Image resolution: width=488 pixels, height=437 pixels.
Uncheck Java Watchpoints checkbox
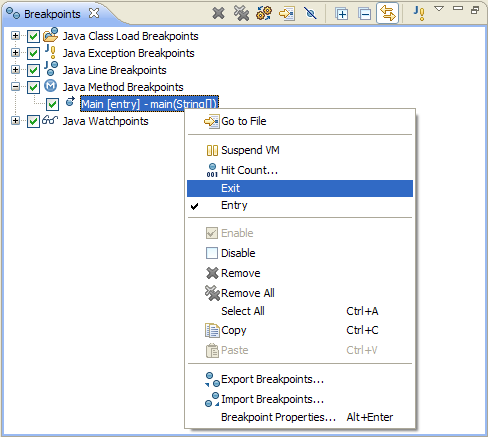(33, 121)
